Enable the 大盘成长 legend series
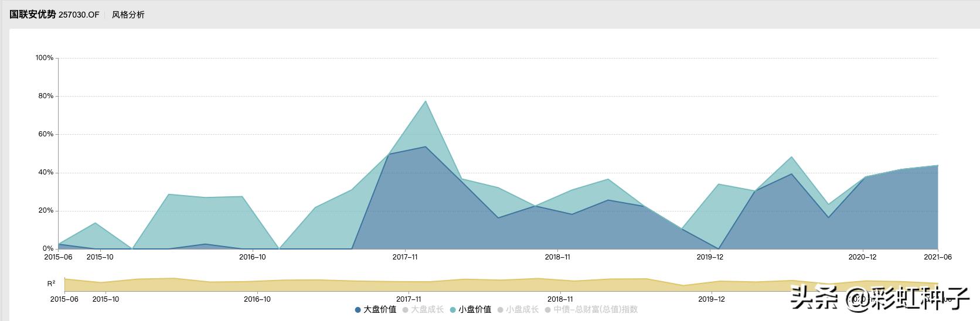Image resolution: width=980 pixels, height=321 pixels. pos(423,309)
